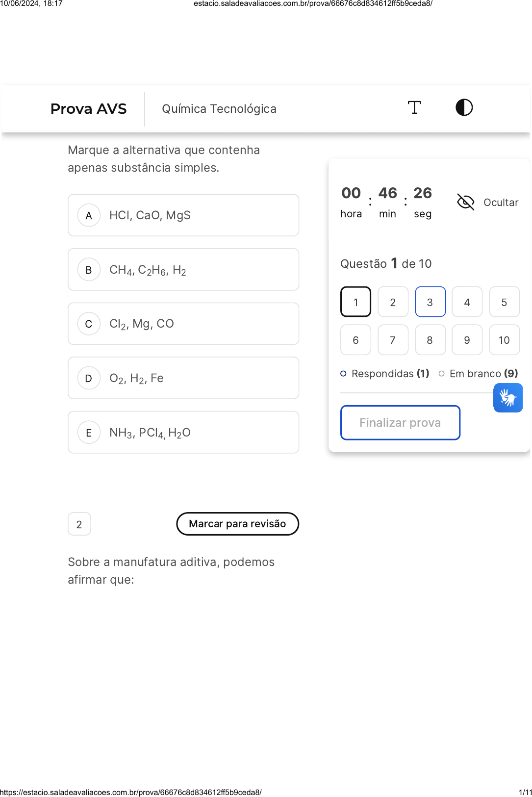Select answer B: CH4, C2H6, H2

coord(183,270)
